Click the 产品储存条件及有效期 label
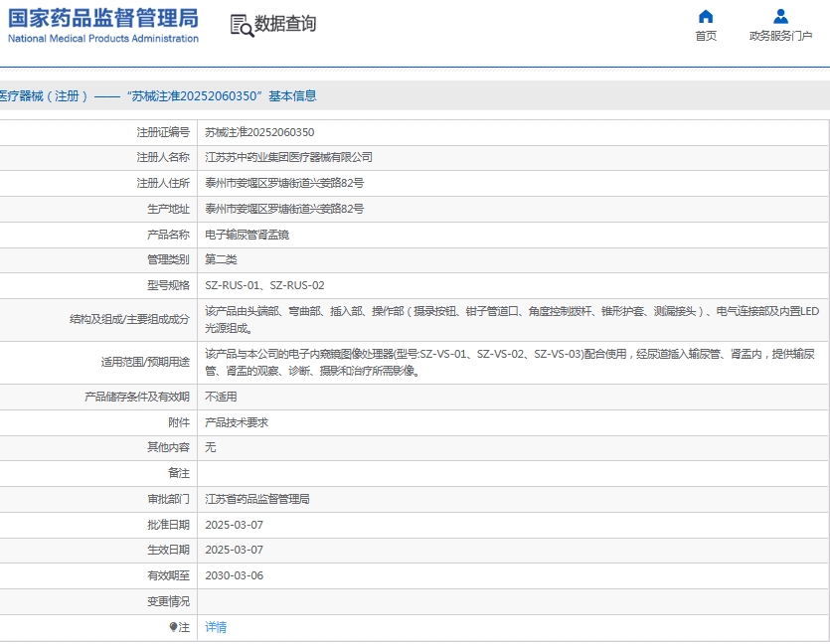Image resolution: width=830 pixels, height=644 pixels. click(x=137, y=397)
